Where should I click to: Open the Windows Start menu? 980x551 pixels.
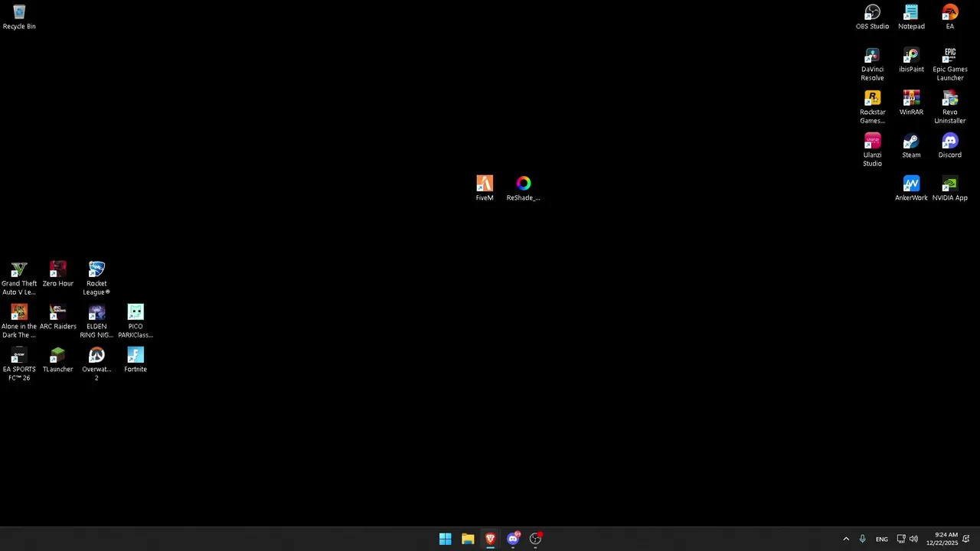[x=445, y=539]
